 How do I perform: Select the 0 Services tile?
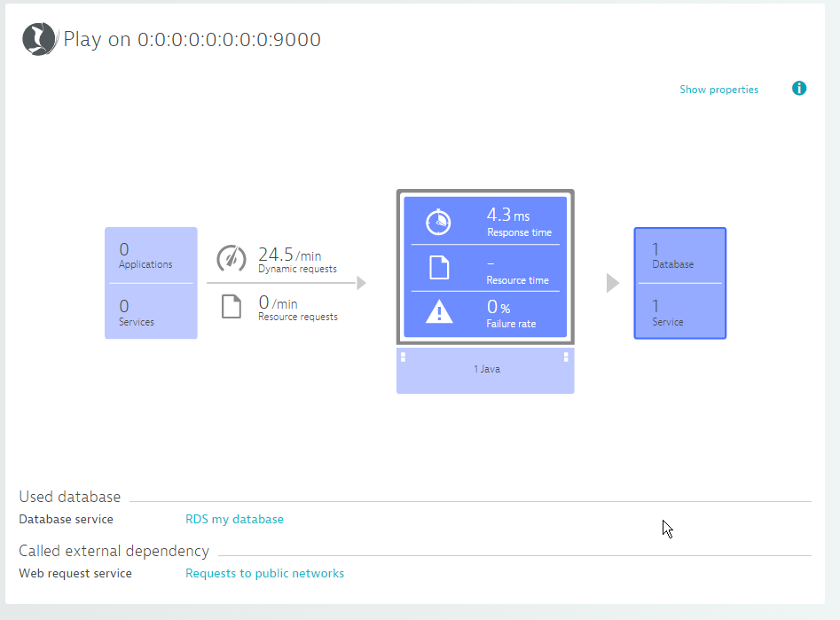pos(151,311)
